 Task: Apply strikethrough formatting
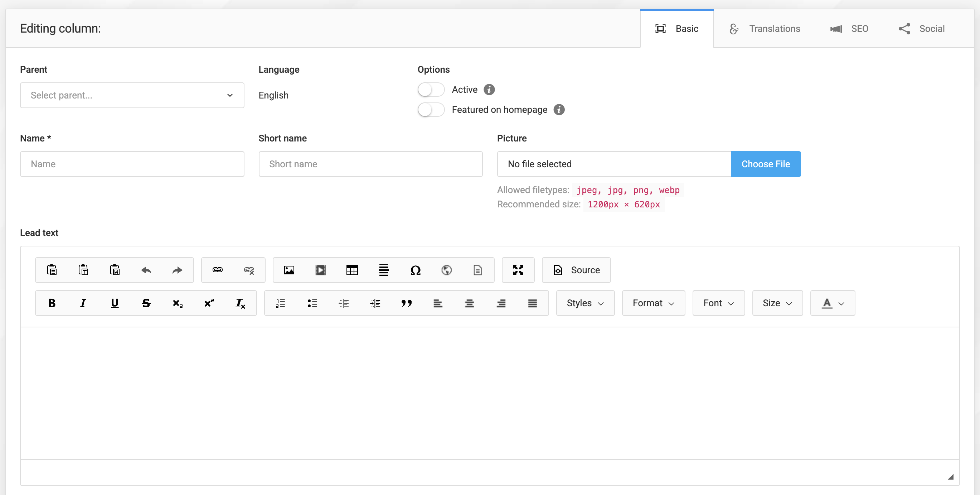146,303
